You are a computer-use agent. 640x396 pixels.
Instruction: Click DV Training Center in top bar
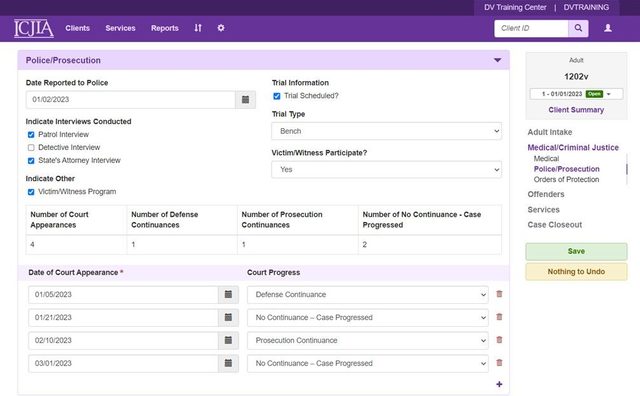tap(515, 7)
